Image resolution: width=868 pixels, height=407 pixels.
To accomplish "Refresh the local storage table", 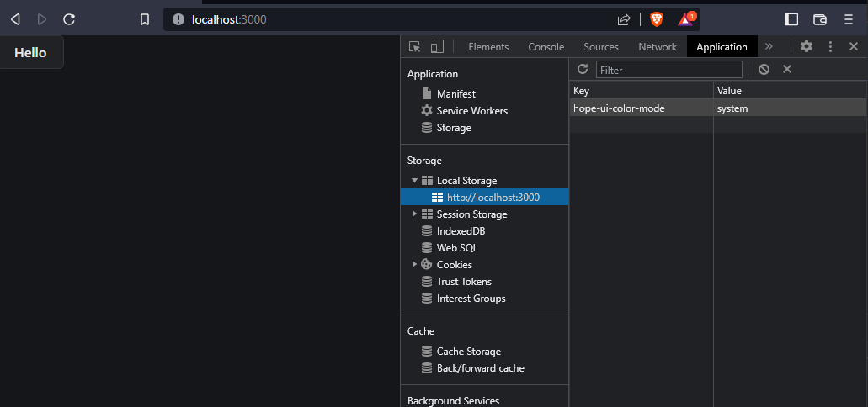I will pyautogui.click(x=583, y=69).
